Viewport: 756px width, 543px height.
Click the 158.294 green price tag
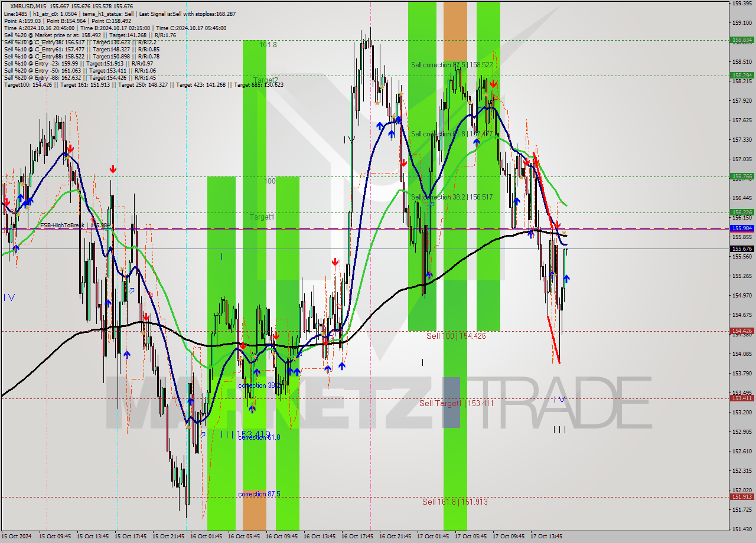tap(742, 75)
